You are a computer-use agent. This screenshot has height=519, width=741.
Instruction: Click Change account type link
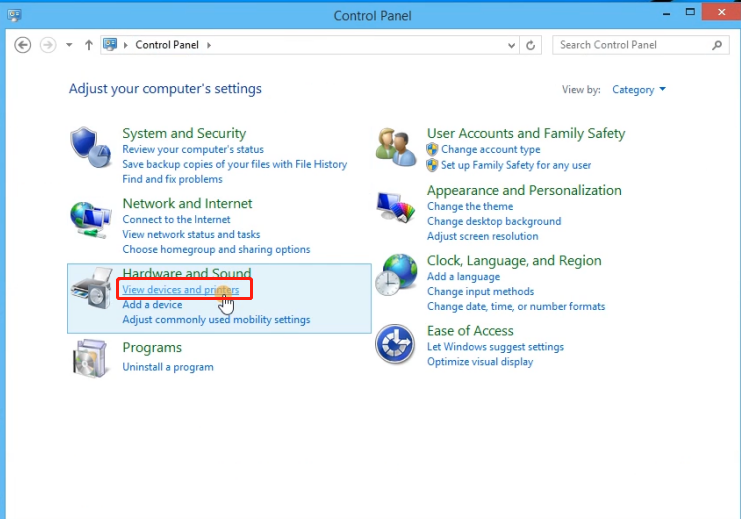[x=491, y=149]
